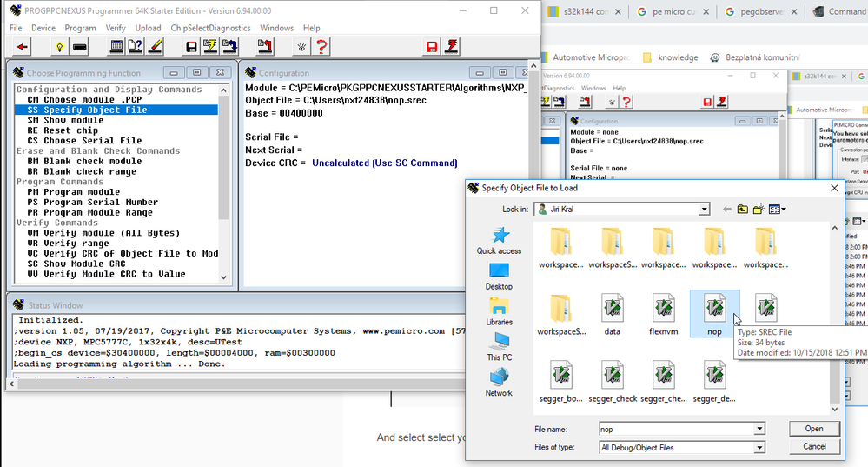The image size is (868, 467).
Task: Click the document with blue arrow icon
Action: point(229,47)
